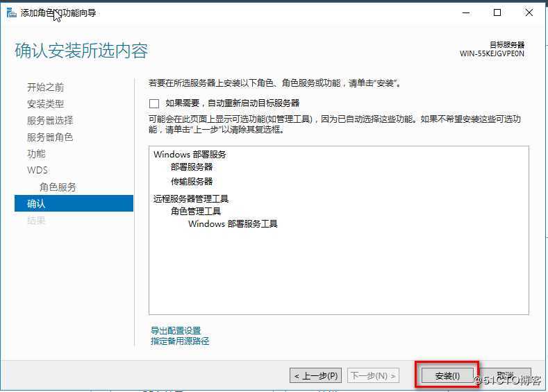Select the 服务器选择 step
Image resolution: width=548 pixels, height=392 pixels.
click(x=50, y=121)
